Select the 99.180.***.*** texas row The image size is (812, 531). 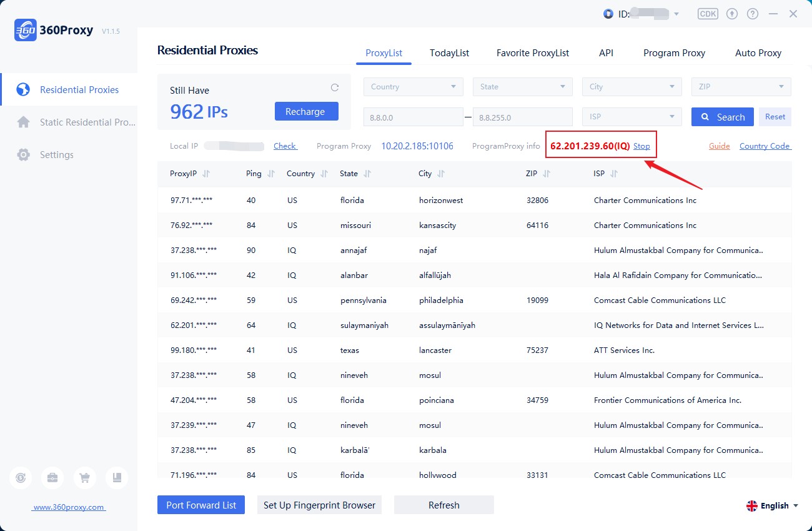point(475,350)
